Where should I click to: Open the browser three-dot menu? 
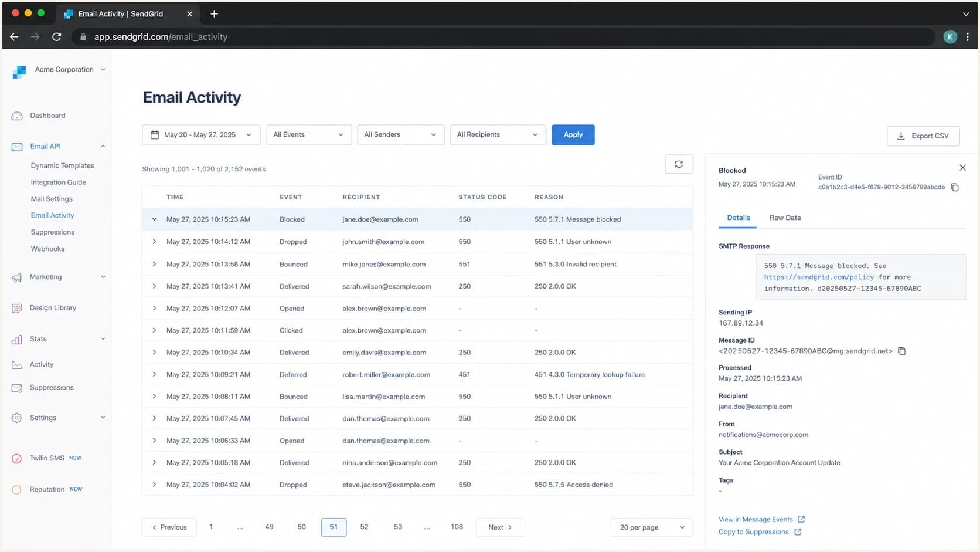tap(968, 37)
